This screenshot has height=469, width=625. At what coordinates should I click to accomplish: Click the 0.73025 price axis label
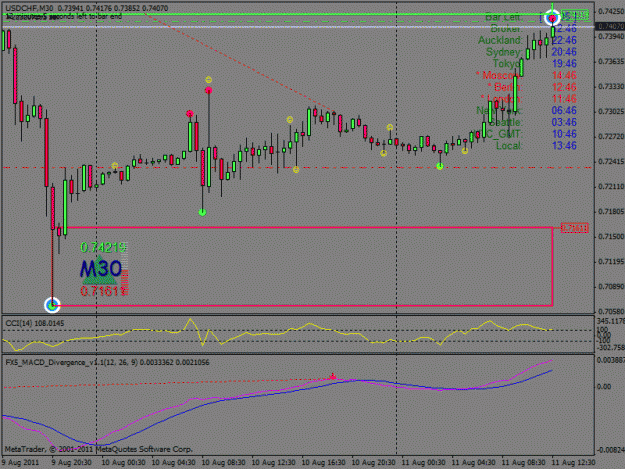click(x=611, y=111)
